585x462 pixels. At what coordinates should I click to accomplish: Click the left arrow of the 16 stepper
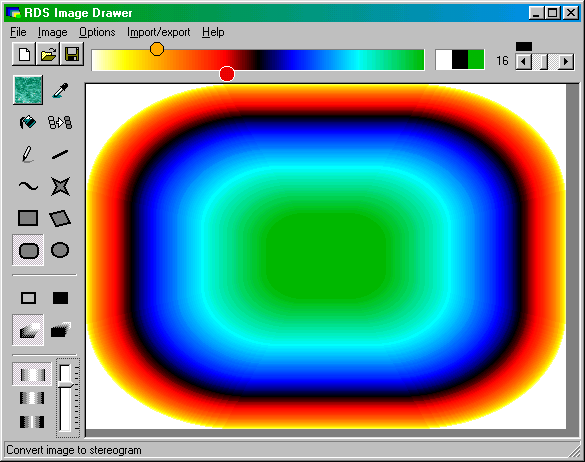click(x=523, y=62)
